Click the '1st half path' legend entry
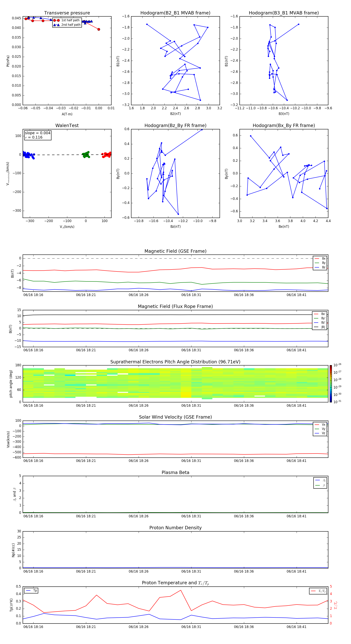Viewport: 351px width, 644px height. click(x=67, y=20)
